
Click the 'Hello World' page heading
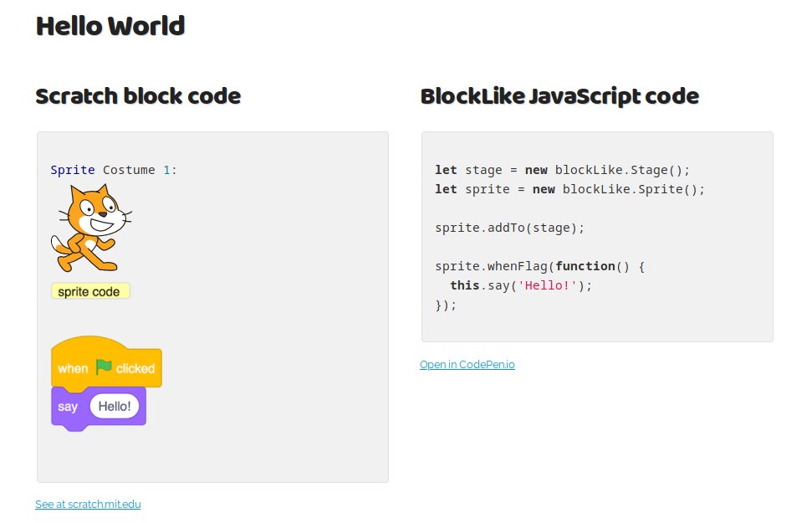click(x=110, y=26)
